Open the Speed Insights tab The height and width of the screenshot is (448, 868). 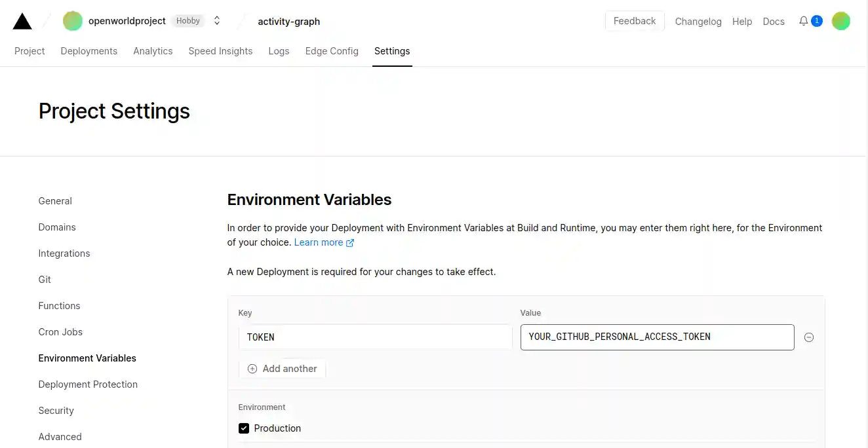[x=220, y=51]
